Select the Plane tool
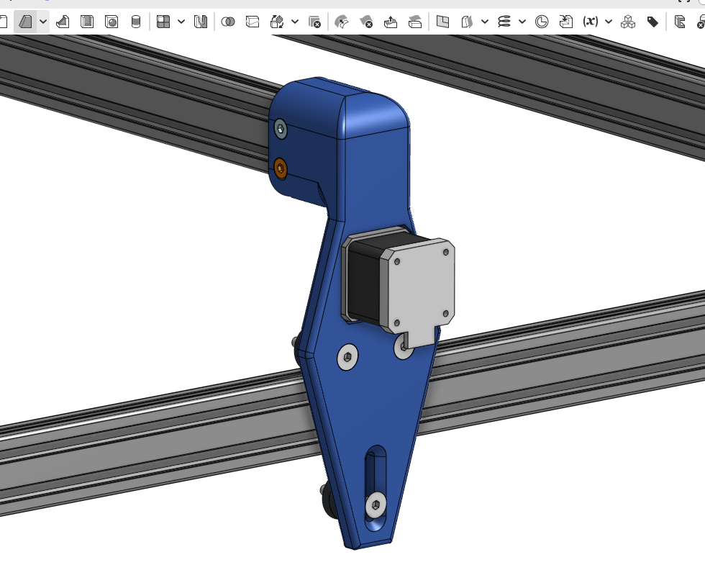The image size is (705, 588). pyautogui.click(x=443, y=22)
